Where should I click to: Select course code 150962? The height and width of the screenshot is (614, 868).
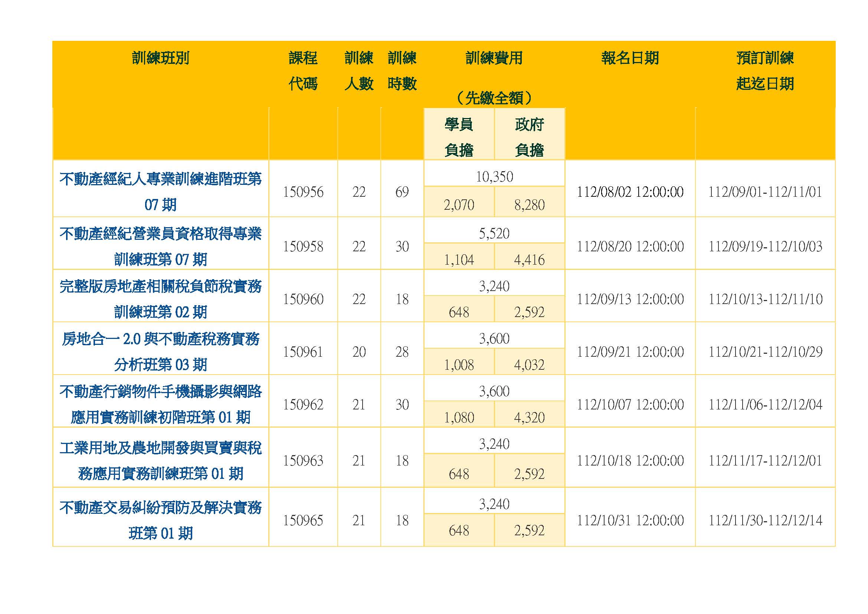(x=303, y=404)
